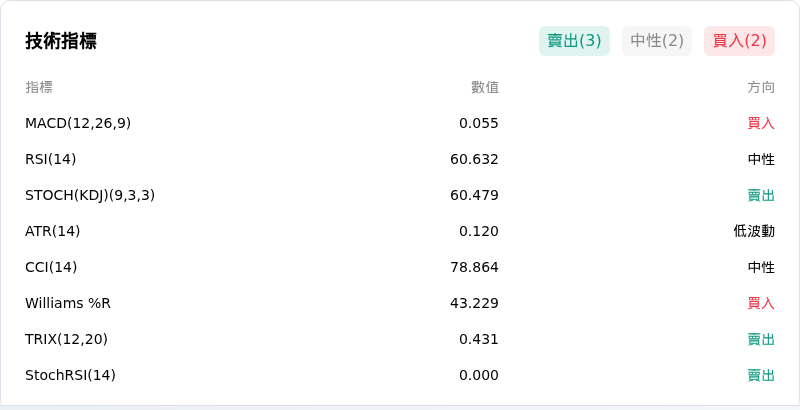The height and width of the screenshot is (410, 800).
Task: Click the 賣出(3) sell badge
Action: click(x=574, y=41)
